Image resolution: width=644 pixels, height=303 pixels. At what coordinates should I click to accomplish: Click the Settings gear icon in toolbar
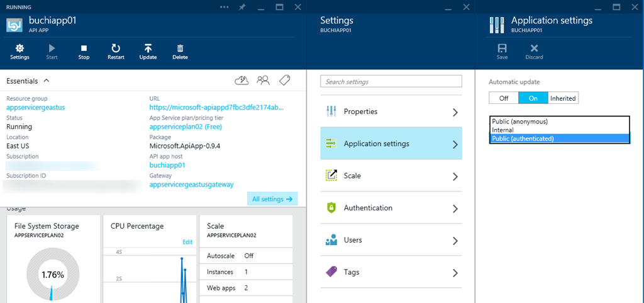tap(19, 50)
